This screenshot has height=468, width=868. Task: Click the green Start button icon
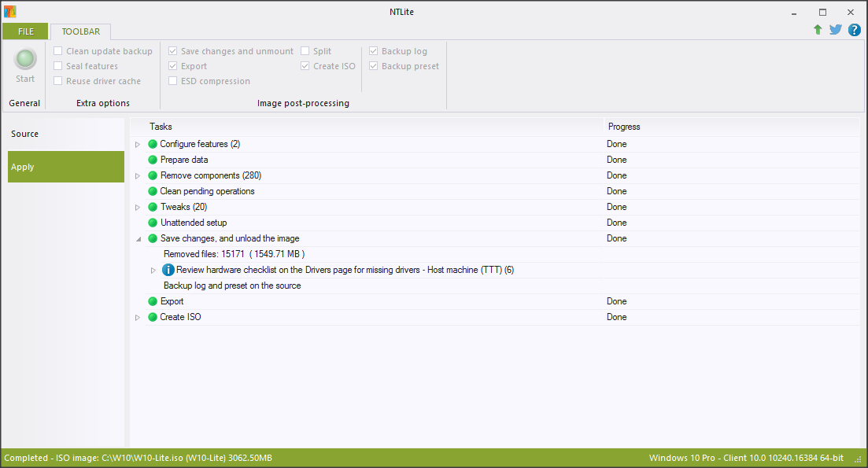[x=25, y=59]
